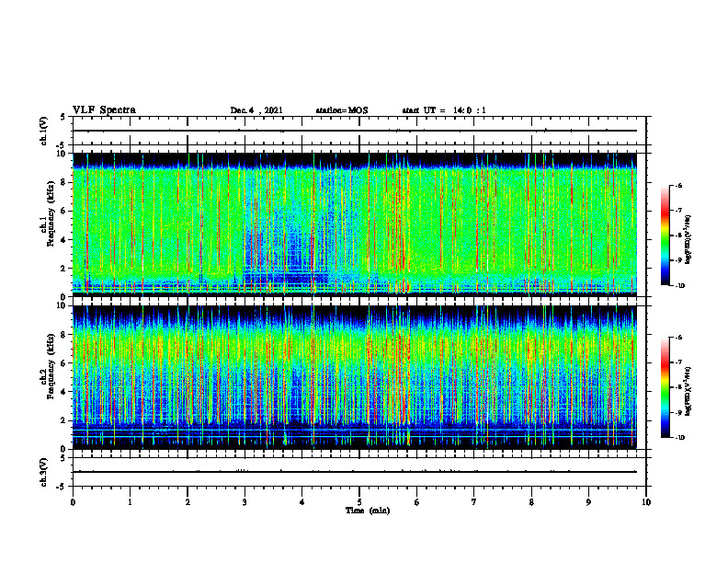Viewport: 728px width, 563px height.
Task: Click the "-5" tick on ch.1(V) axis
Action: [62, 145]
